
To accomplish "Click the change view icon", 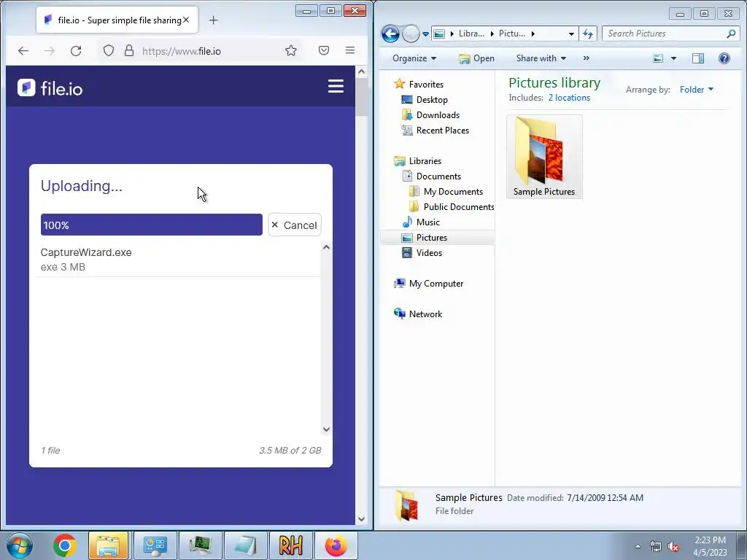I will coord(658,58).
